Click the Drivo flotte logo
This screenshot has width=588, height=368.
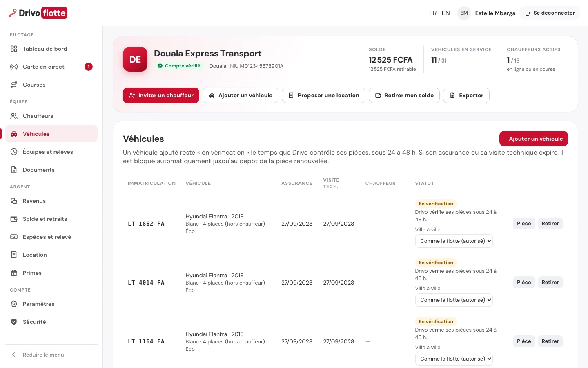coord(38,13)
